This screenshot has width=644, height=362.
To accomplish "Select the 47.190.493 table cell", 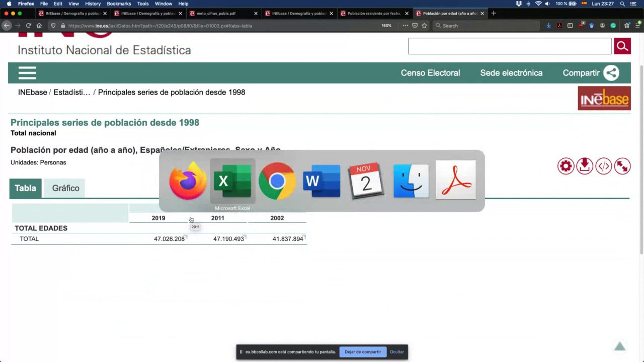I will 228,239.
